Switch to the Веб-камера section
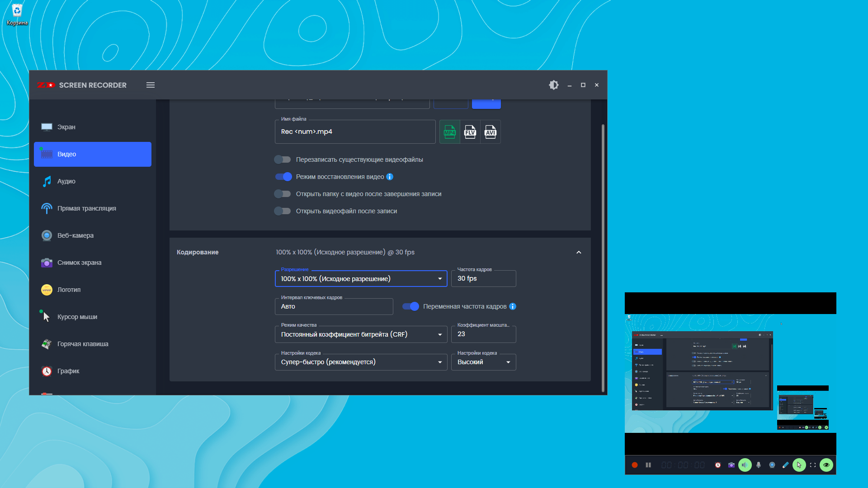 coord(75,235)
